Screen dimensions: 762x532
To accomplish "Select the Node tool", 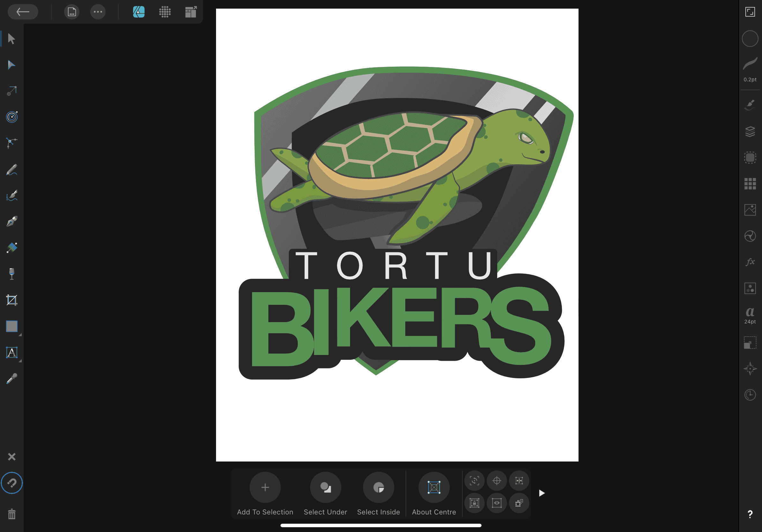I will click(x=11, y=65).
